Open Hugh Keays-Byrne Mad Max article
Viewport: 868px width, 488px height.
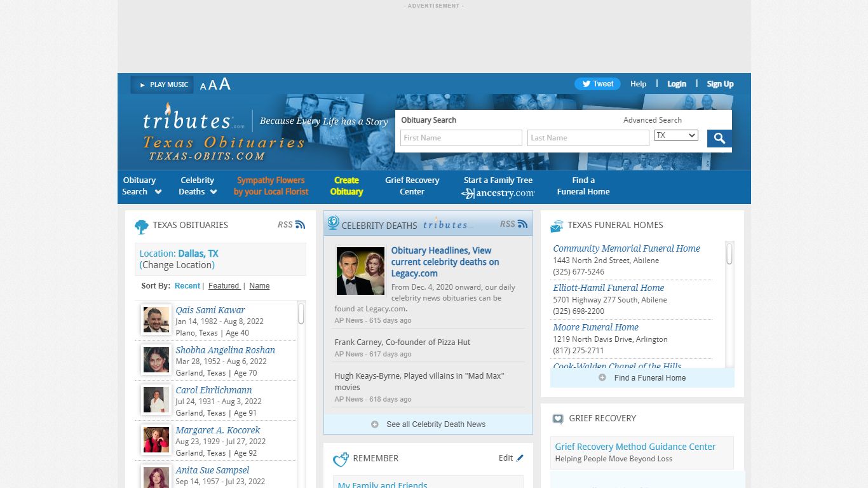pos(419,381)
